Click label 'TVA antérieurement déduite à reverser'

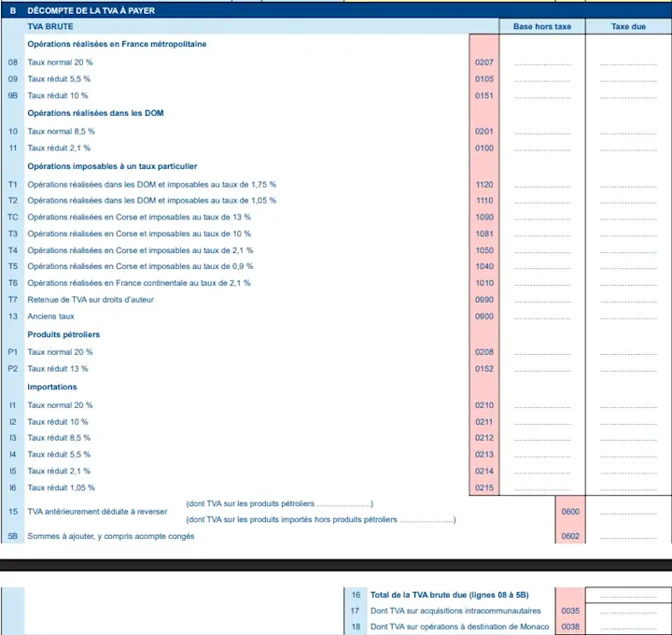[97, 512]
